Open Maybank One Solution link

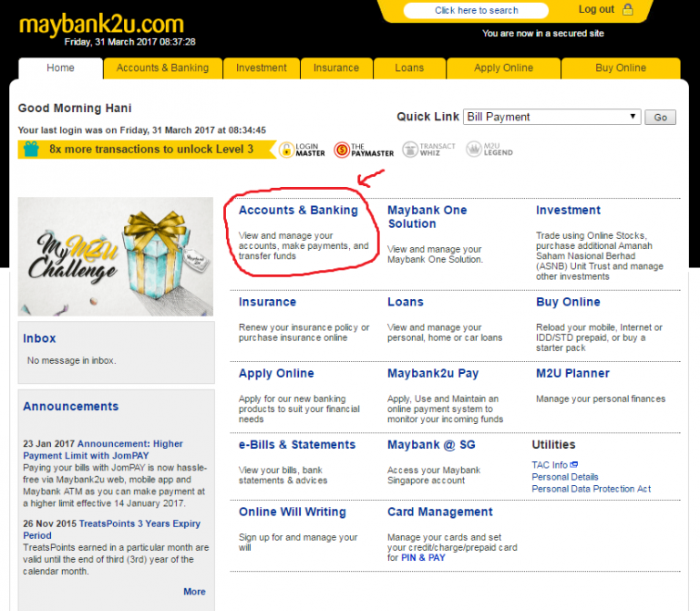(x=427, y=217)
